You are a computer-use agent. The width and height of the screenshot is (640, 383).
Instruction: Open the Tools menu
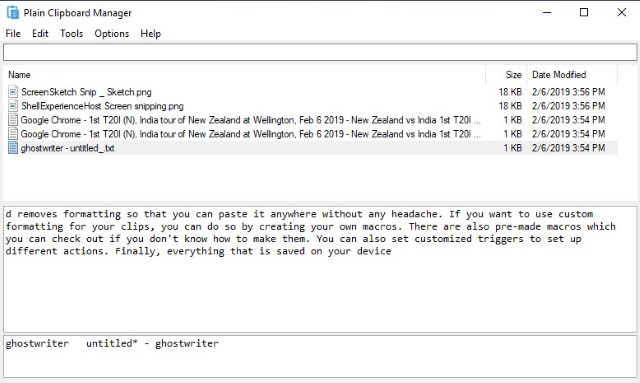point(72,33)
